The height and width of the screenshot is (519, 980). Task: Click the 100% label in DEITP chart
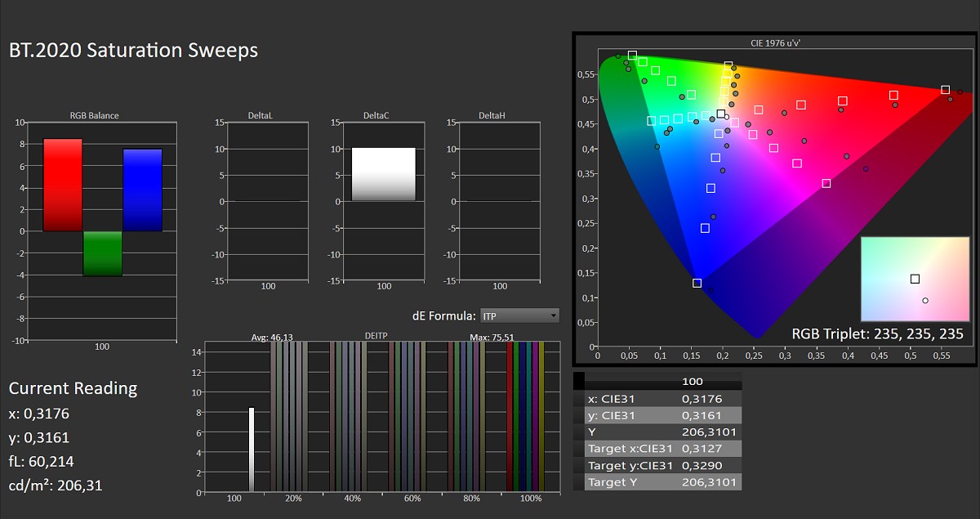(530, 499)
